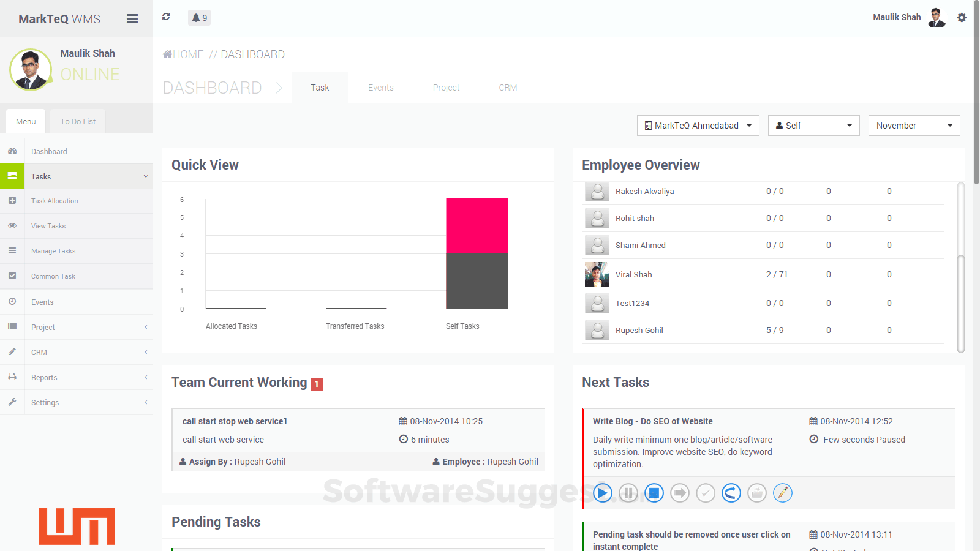980x551 pixels.
Task: Open the settings gear icon top right
Action: 962,18
